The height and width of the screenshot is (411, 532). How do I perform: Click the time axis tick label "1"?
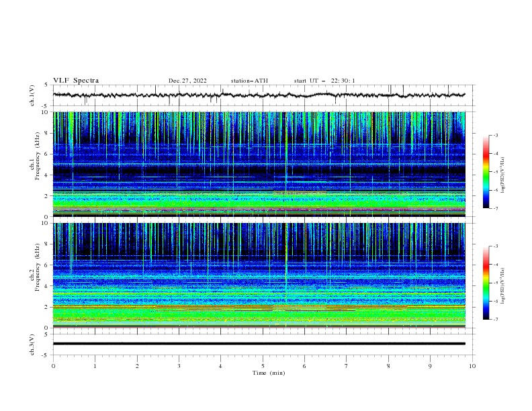pos(95,366)
